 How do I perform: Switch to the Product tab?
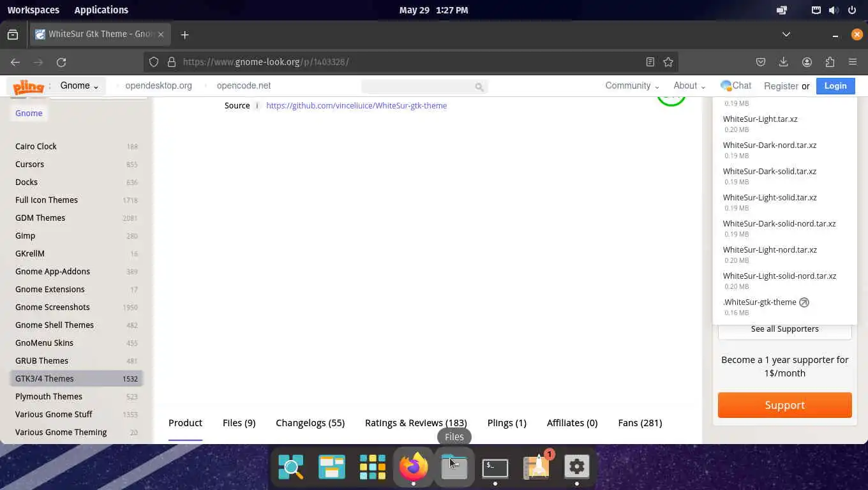click(185, 422)
